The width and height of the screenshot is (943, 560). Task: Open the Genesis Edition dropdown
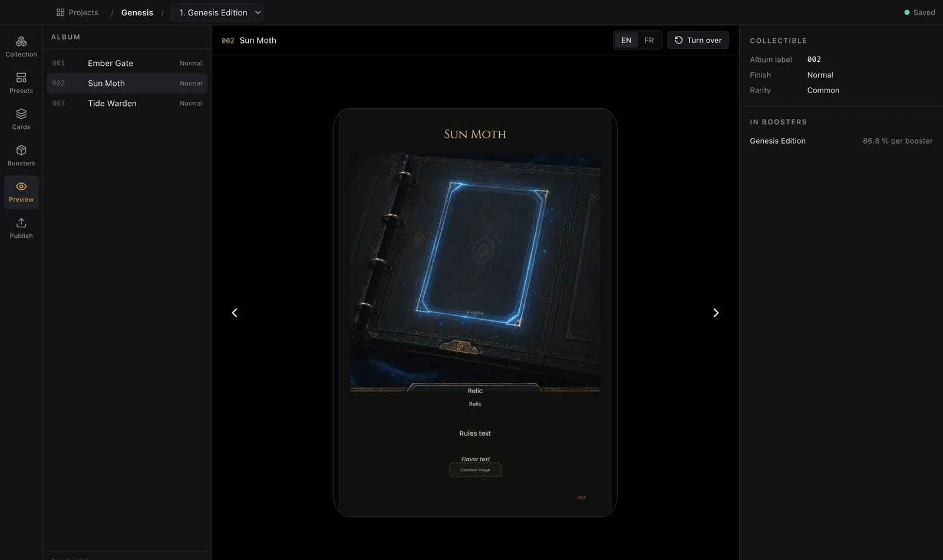(x=217, y=12)
